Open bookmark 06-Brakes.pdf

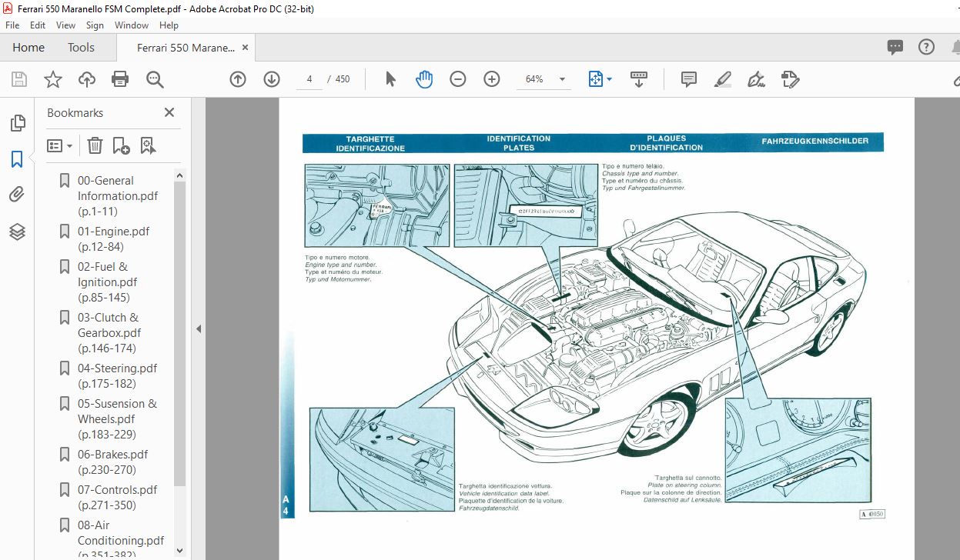112,462
